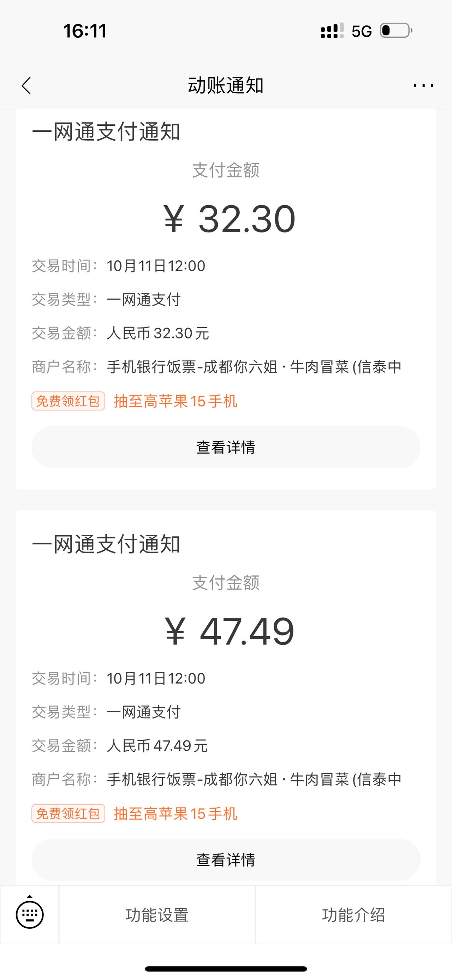Tap the 5G network status indicator

(362, 31)
